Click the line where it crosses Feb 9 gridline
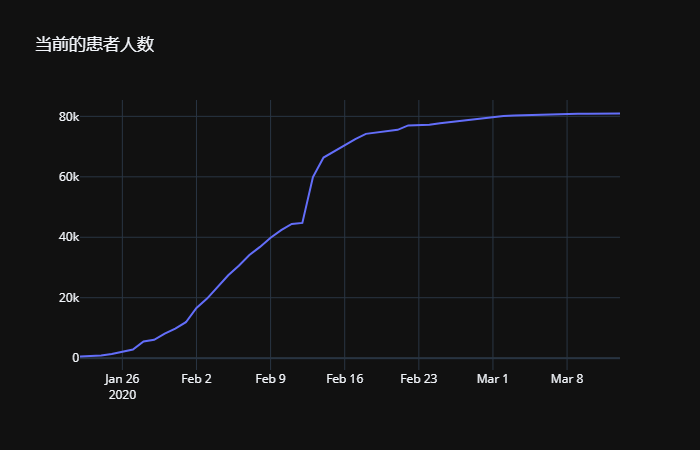 271,238
